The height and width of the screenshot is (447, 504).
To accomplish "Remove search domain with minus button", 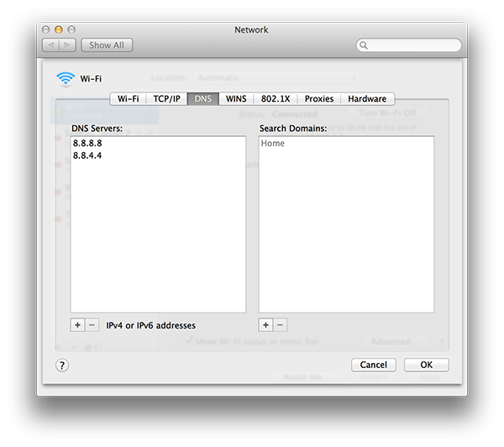I will 281,325.
